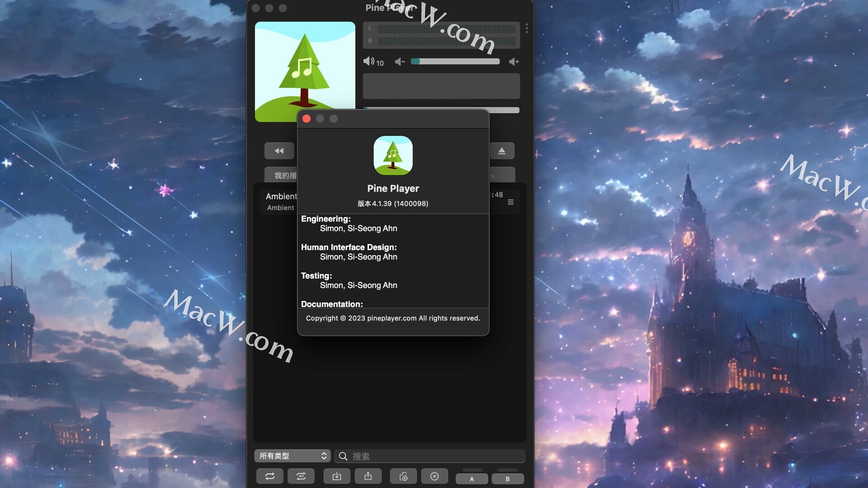Image resolution: width=868 pixels, height=488 pixels.
Task: Click the rewind button in Pine Player
Action: tap(279, 151)
